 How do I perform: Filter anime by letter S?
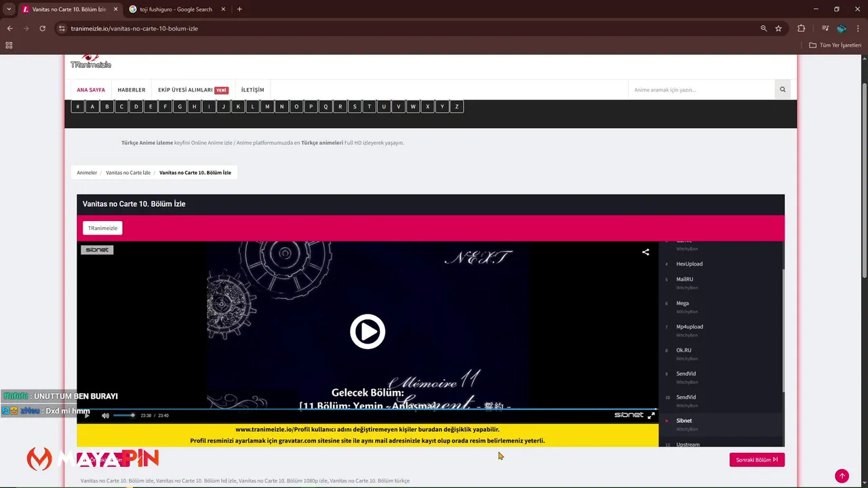(x=355, y=106)
